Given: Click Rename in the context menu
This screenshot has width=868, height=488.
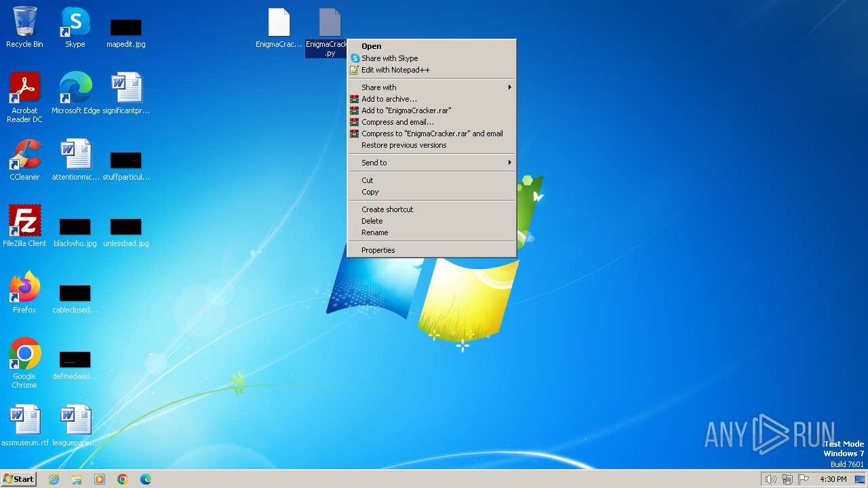Looking at the screenshot, I should [x=432, y=232].
